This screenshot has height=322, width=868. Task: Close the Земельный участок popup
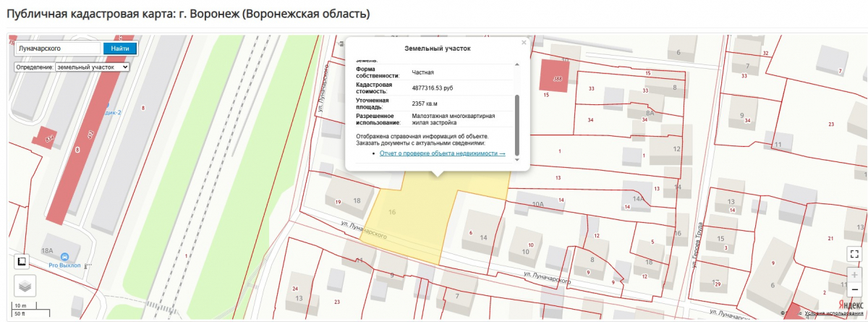point(524,43)
